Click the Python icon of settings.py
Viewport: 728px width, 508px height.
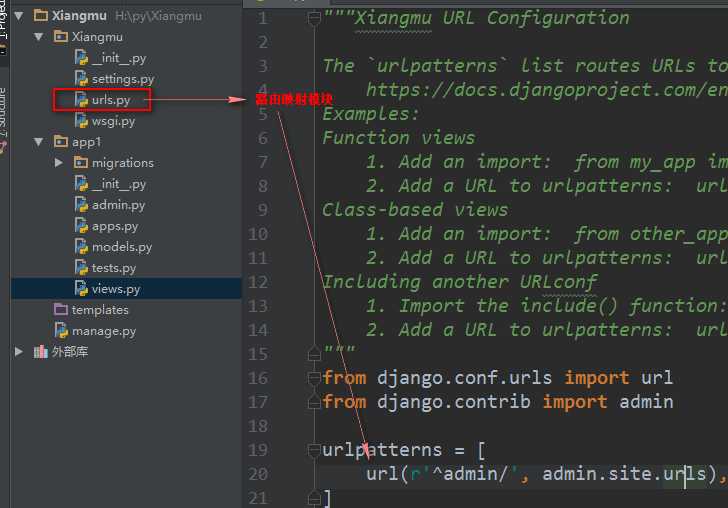(81, 78)
